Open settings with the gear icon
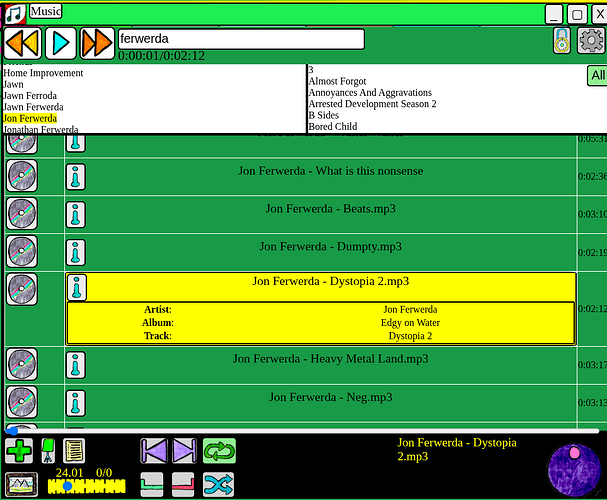The width and height of the screenshot is (607, 500). click(591, 40)
